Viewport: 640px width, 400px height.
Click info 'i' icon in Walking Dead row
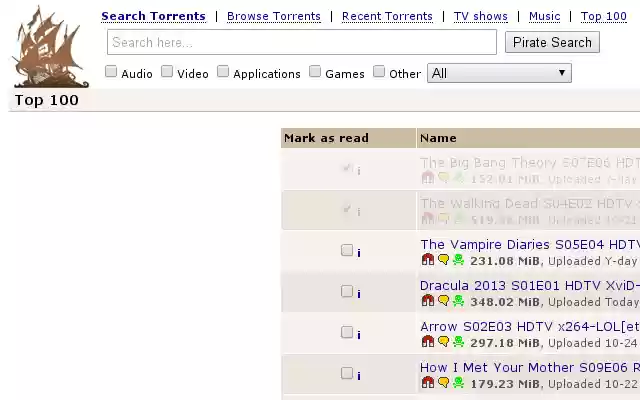359,212
